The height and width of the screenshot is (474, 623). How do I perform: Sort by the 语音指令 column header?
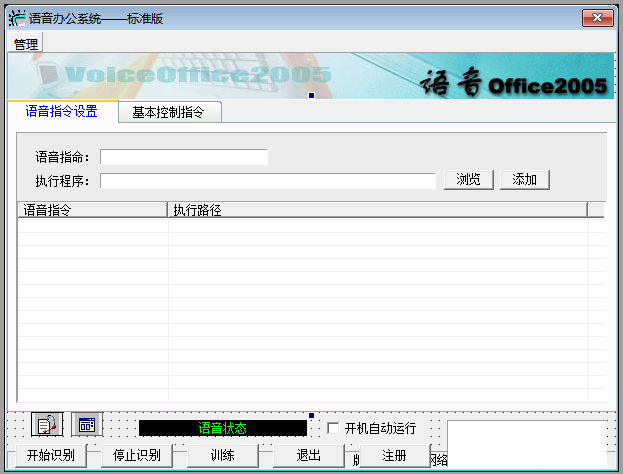(92, 210)
